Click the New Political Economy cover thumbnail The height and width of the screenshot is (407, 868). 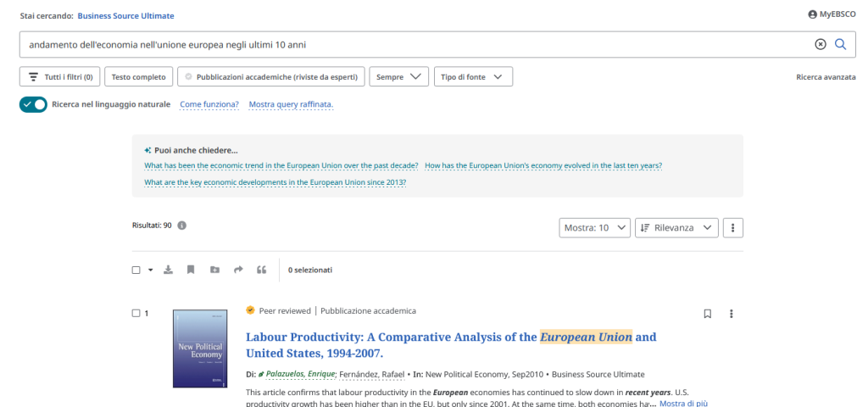[200, 348]
